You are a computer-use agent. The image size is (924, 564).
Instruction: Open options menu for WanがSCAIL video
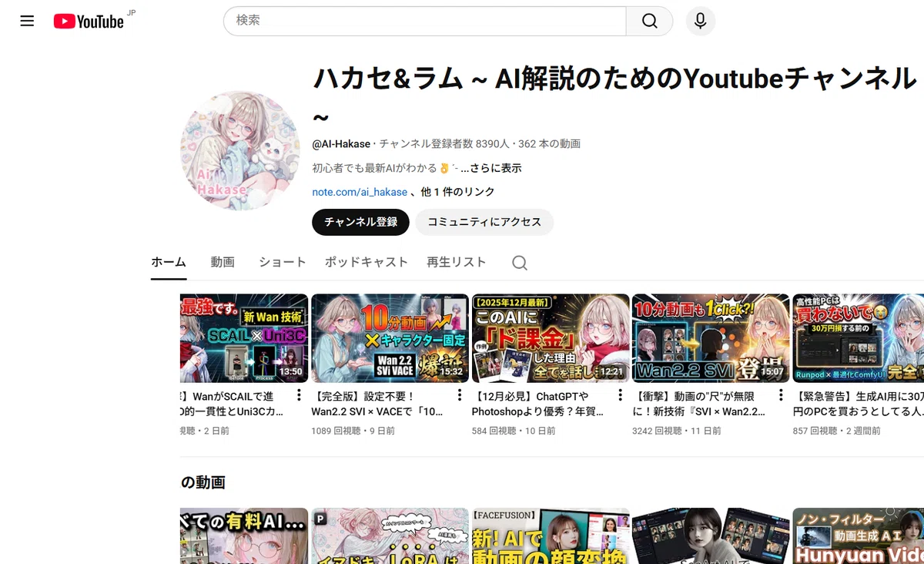(x=299, y=395)
